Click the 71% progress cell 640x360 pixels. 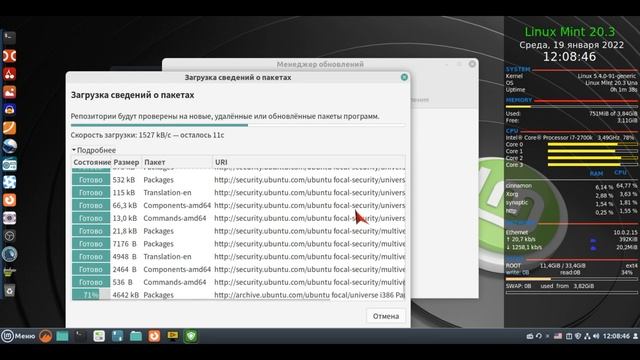[x=91, y=294]
